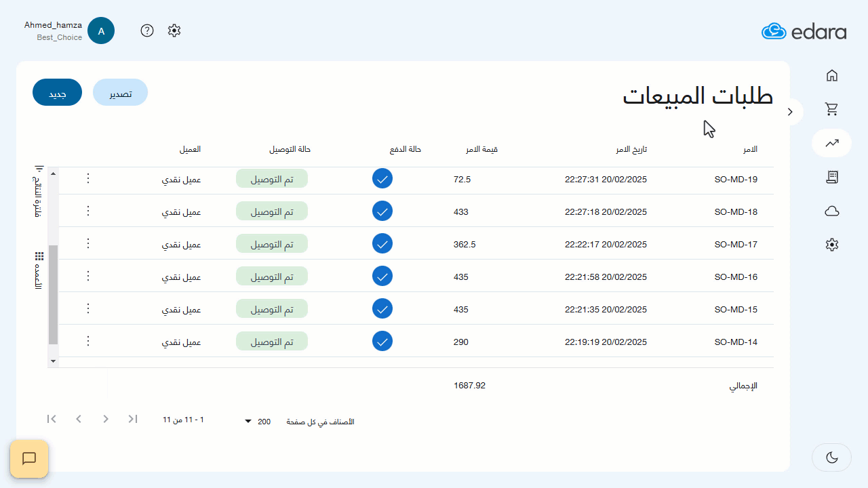Open row menu for SO-MD-15
Viewport: 868px width, 488px height.
pyautogui.click(x=87, y=309)
